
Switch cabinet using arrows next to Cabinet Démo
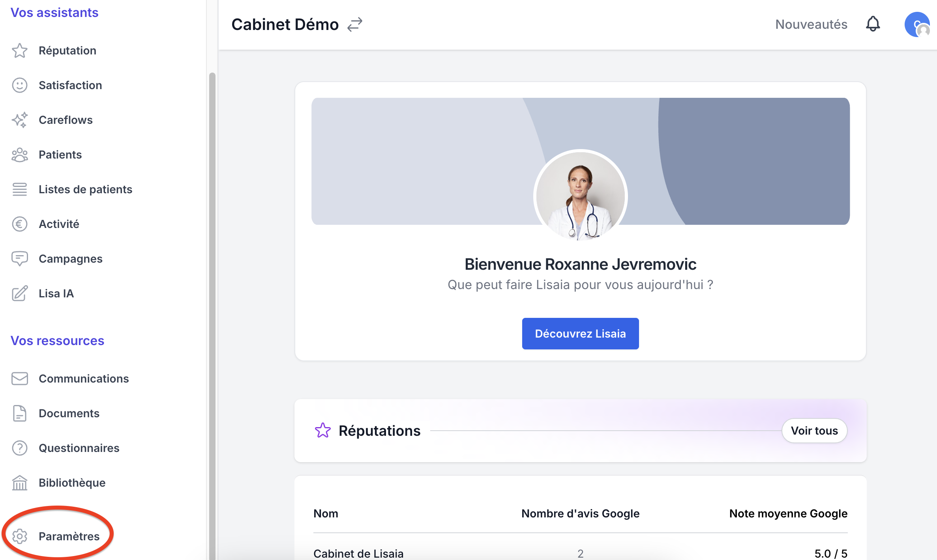point(354,24)
